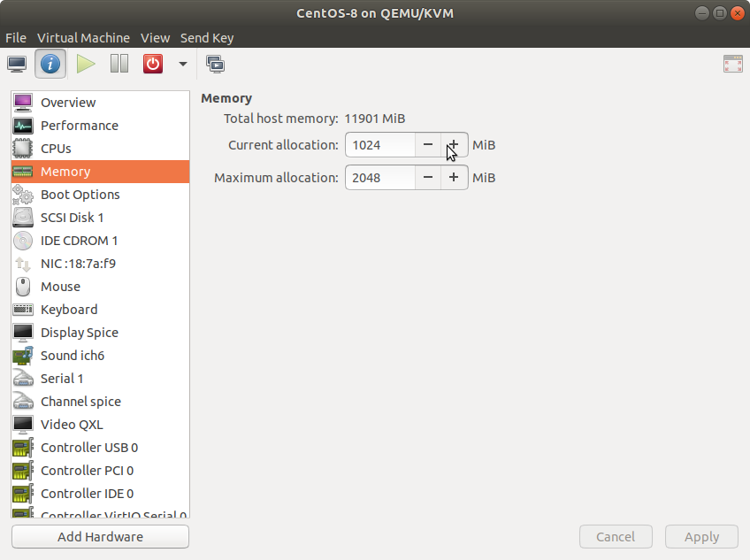750x560 pixels.
Task: Click the Maximum allocation value field
Action: (380, 178)
